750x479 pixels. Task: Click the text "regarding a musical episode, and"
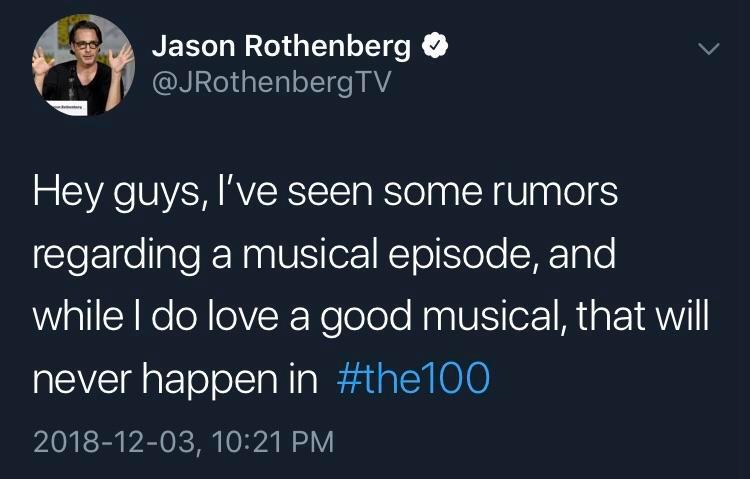click(x=323, y=254)
